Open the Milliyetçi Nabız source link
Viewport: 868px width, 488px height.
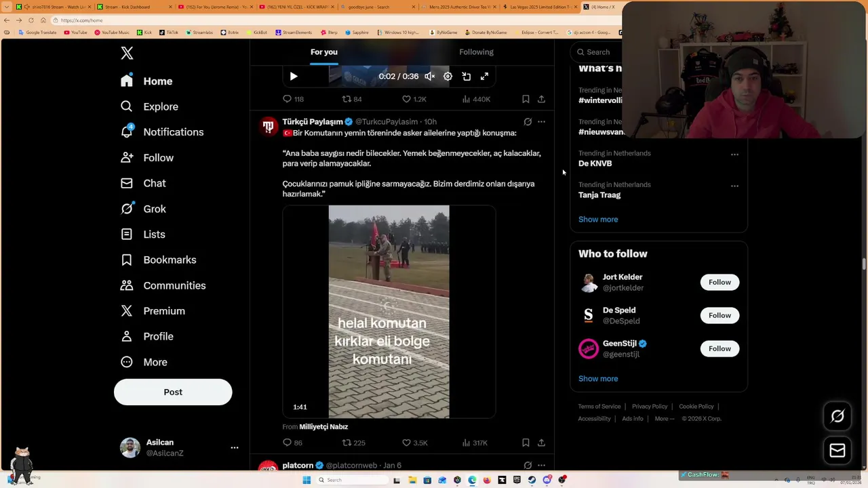coord(323,427)
